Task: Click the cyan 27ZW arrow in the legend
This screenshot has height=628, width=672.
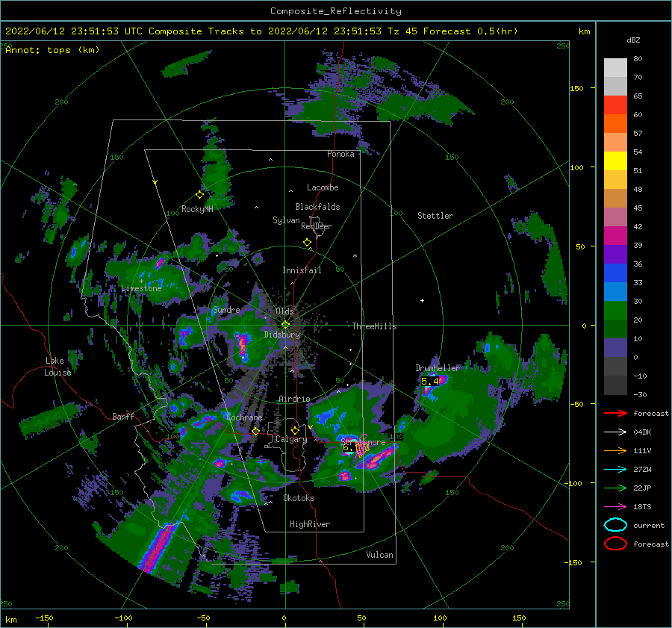Action: [x=615, y=470]
